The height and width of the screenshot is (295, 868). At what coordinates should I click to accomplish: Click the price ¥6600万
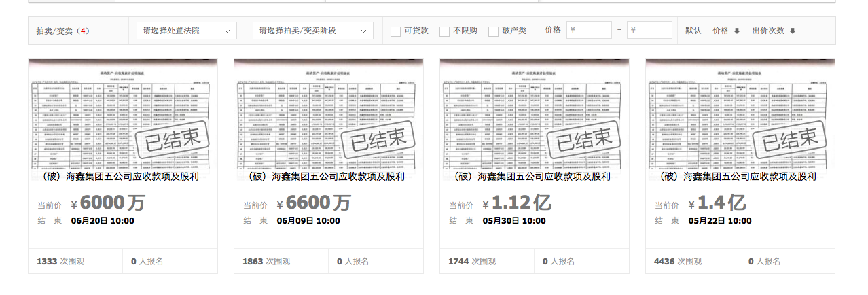[314, 203]
